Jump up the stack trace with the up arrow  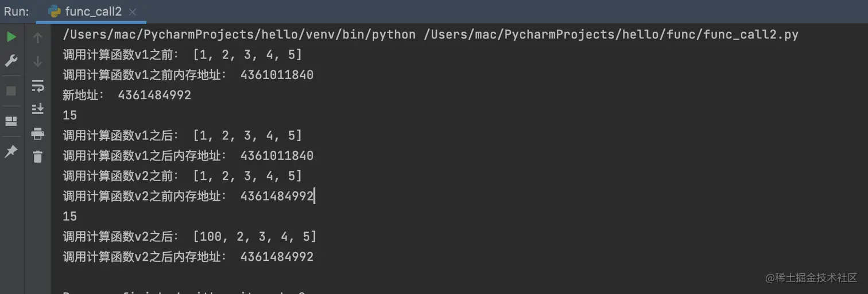coord(38,38)
